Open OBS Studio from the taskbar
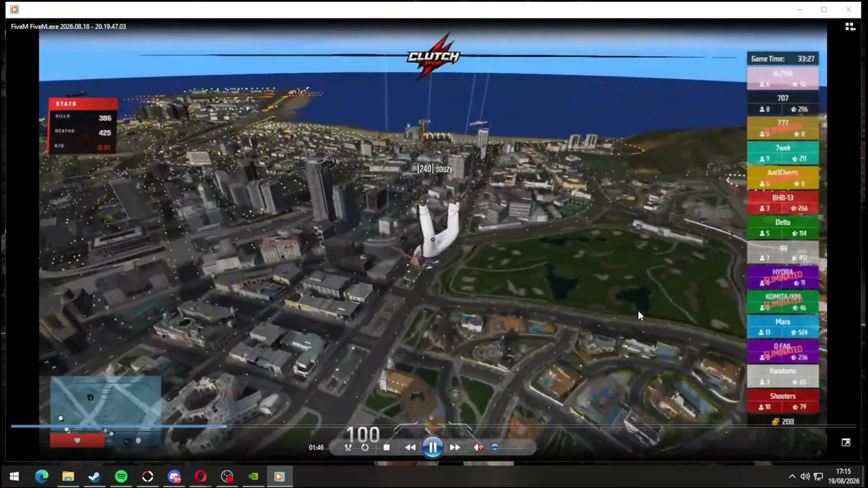 (227, 476)
